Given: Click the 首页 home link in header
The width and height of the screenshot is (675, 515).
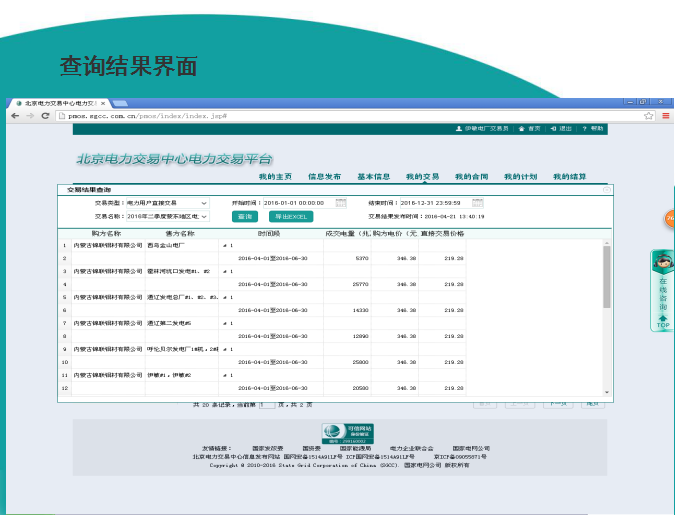Looking at the screenshot, I should [x=531, y=129].
